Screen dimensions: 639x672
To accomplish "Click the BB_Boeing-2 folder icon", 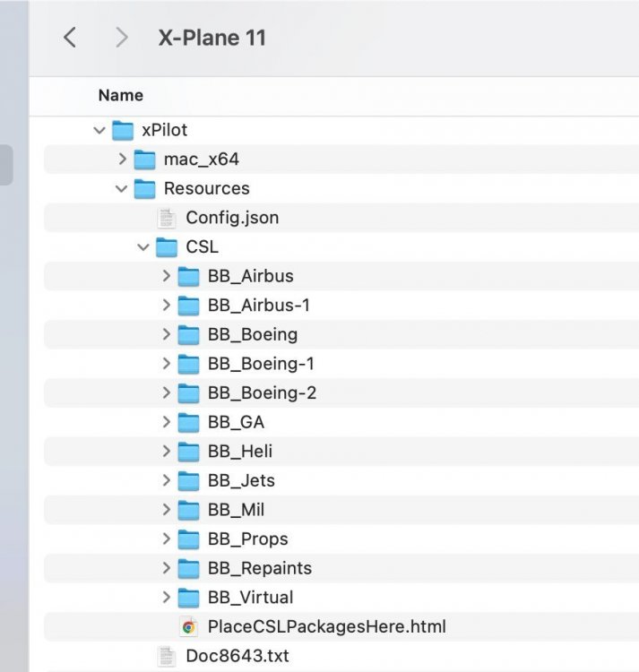I will 188,393.
